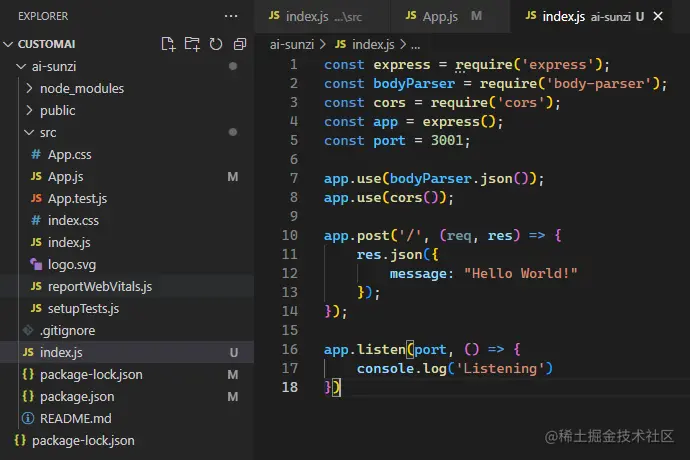Open package.json file
This screenshot has width=690, height=460.
(x=77, y=397)
